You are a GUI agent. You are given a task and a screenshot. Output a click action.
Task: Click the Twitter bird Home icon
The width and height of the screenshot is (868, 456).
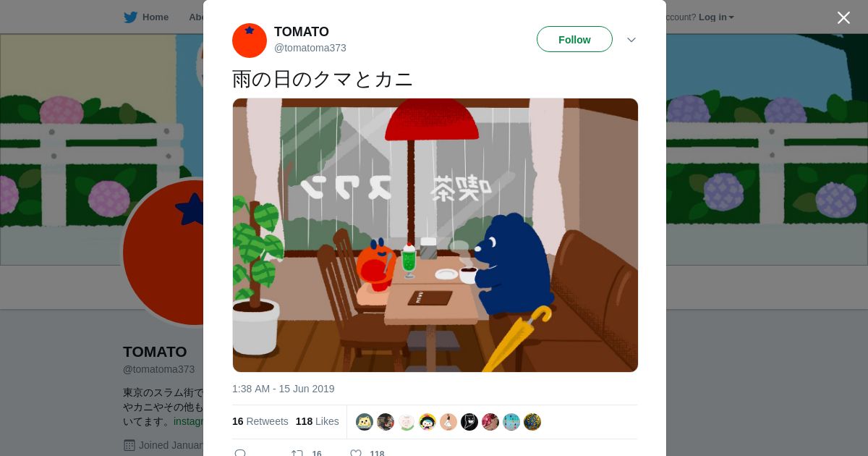[130, 17]
